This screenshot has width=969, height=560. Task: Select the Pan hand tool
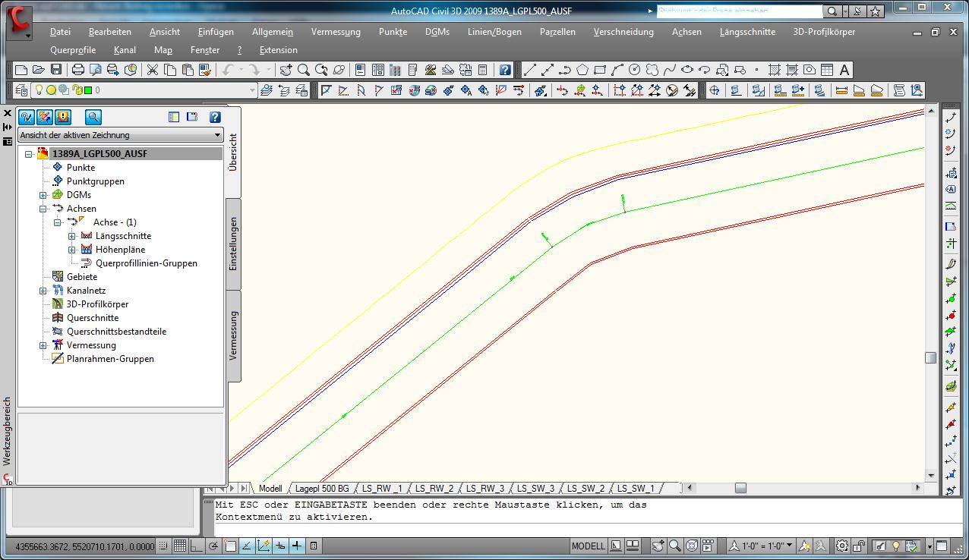[x=286, y=70]
